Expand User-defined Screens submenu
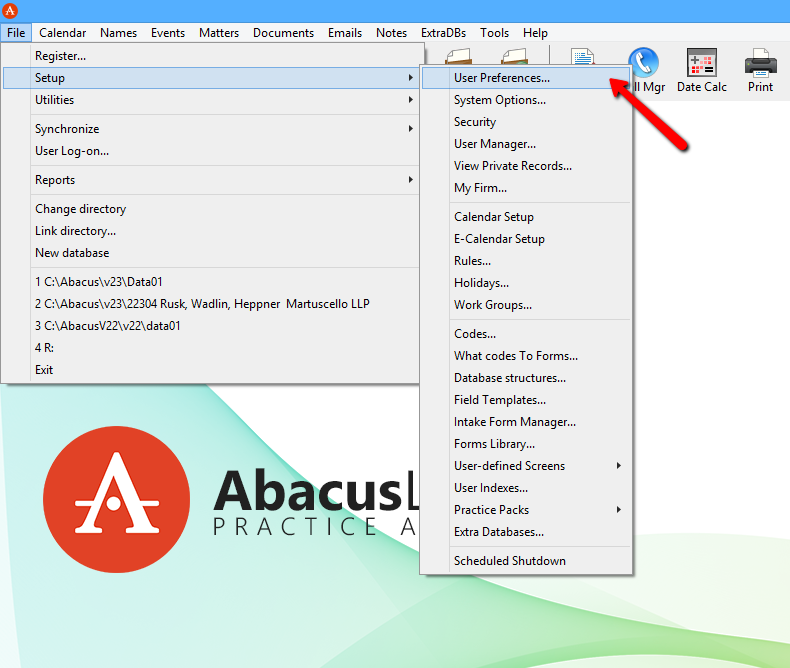 click(526, 466)
